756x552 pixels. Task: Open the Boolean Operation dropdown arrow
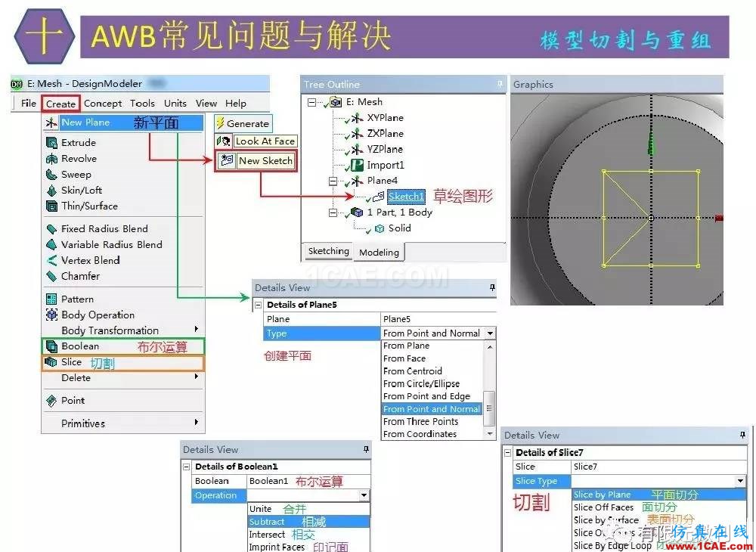(364, 495)
